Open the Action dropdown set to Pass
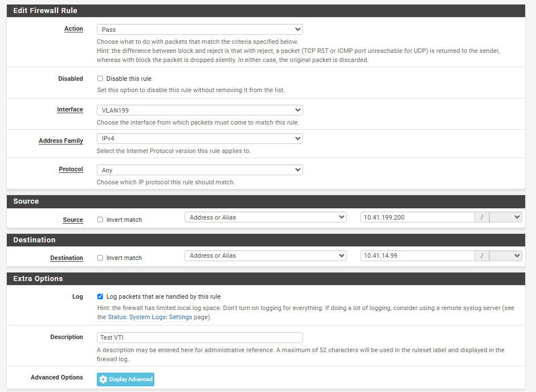536x392 pixels. pyautogui.click(x=199, y=29)
